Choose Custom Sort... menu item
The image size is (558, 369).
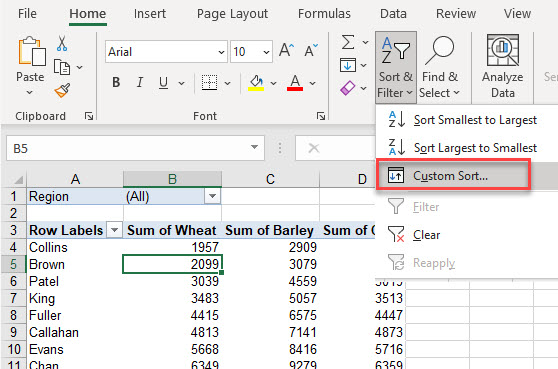[453, 175]
